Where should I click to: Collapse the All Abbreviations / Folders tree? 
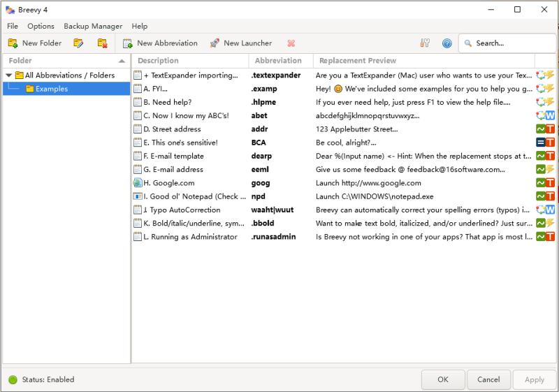coord(9,75)
